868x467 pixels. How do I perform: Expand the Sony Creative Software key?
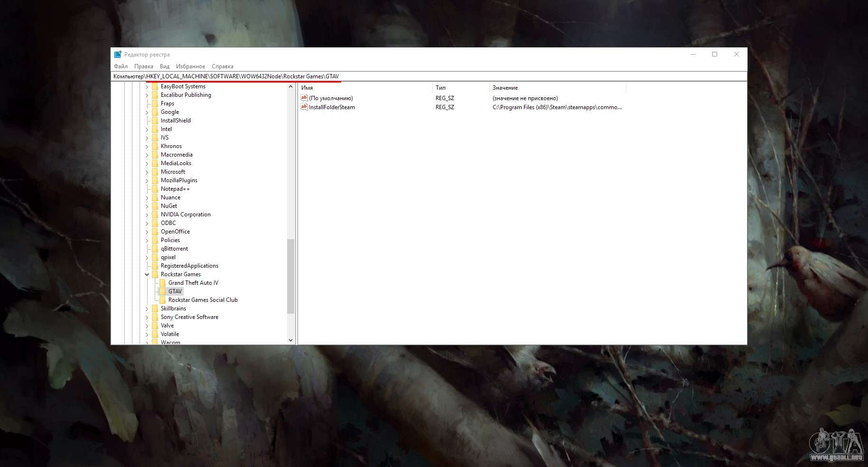[x=147, y=317]
